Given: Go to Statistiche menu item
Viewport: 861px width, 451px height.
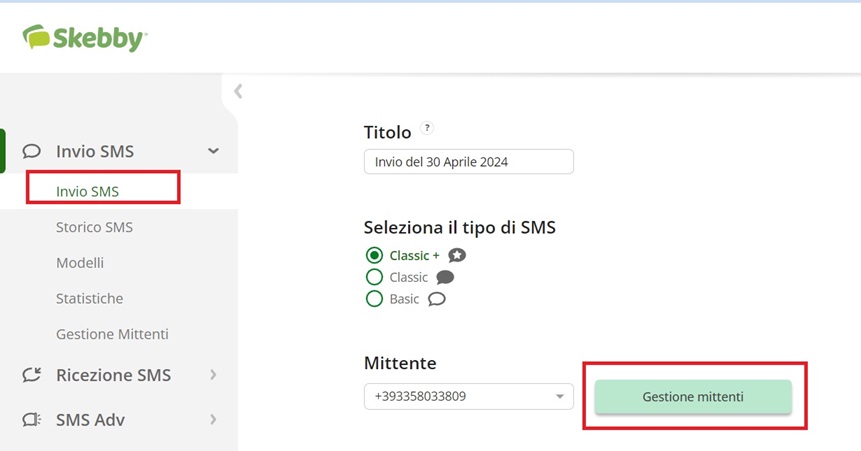Looking at the screenshot, I should click(x=90, y=298).
